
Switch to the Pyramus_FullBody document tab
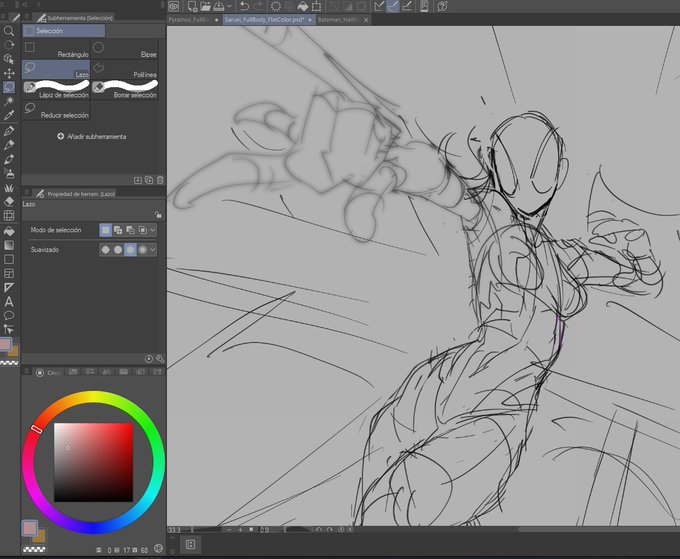point(190,20)
